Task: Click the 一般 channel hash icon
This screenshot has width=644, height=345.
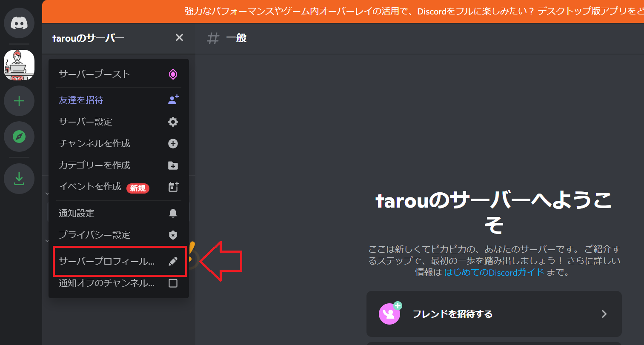Action: [x=213, y=38]
